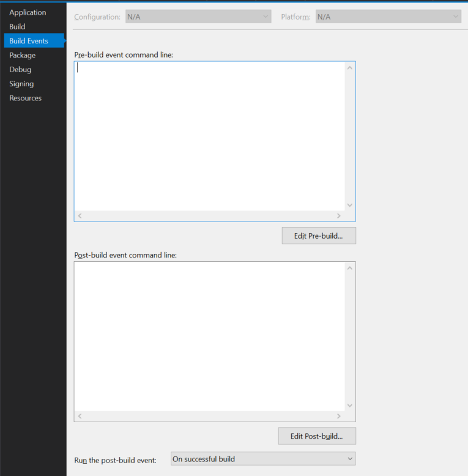Go to the Debug tab
The height and width of the screenshot is (476, 468).
pyautogui.click(x=20, y=70)
